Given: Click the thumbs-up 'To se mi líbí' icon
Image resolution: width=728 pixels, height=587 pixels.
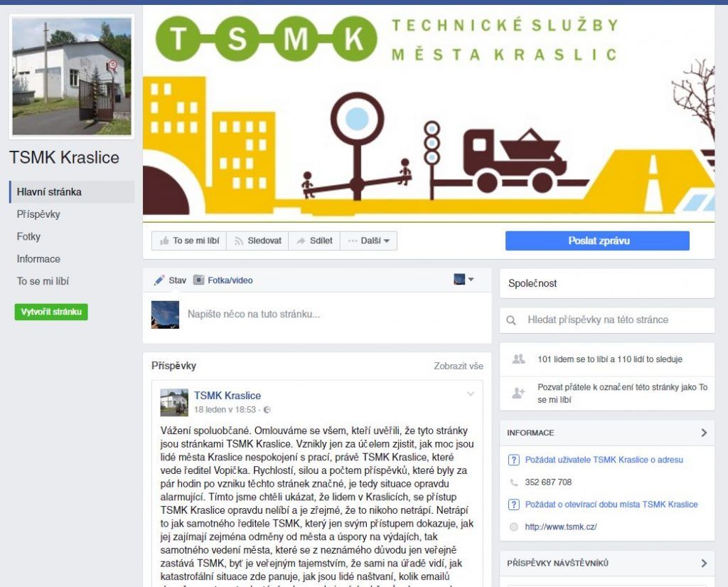Looking at the screenshot, I should click(164, 240).
